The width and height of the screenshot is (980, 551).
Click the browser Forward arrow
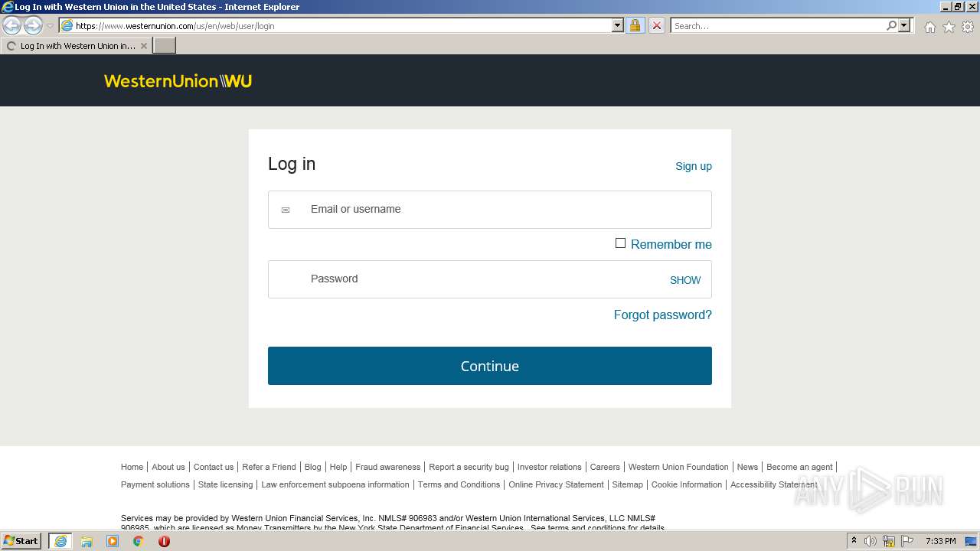[33, 25]
